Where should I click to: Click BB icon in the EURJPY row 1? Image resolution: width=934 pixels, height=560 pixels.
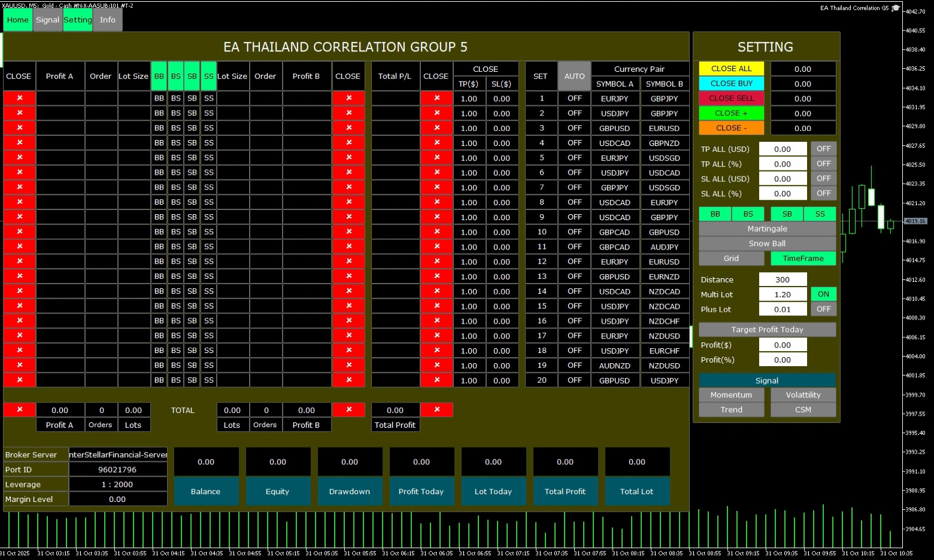(x=159, y=98)
